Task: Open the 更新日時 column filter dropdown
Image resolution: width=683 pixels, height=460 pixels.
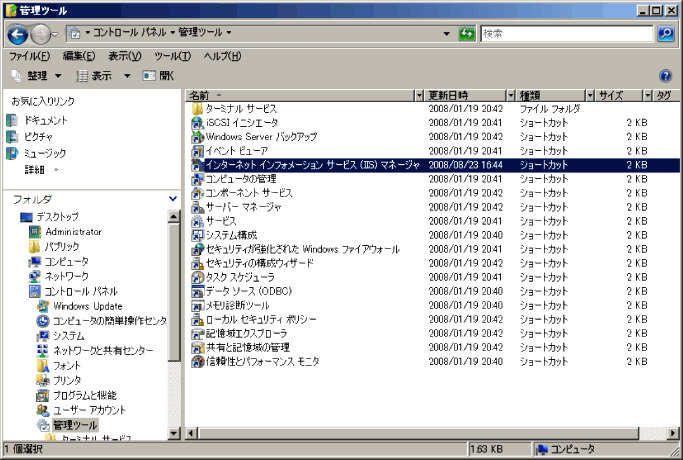Action: pyautogui.click(x=511, y=95)
